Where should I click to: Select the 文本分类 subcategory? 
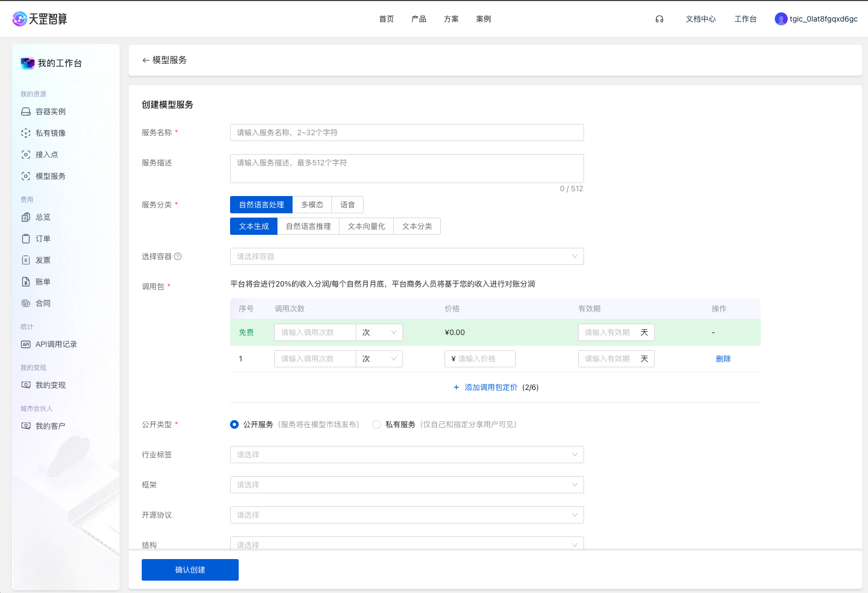[417, 226]
